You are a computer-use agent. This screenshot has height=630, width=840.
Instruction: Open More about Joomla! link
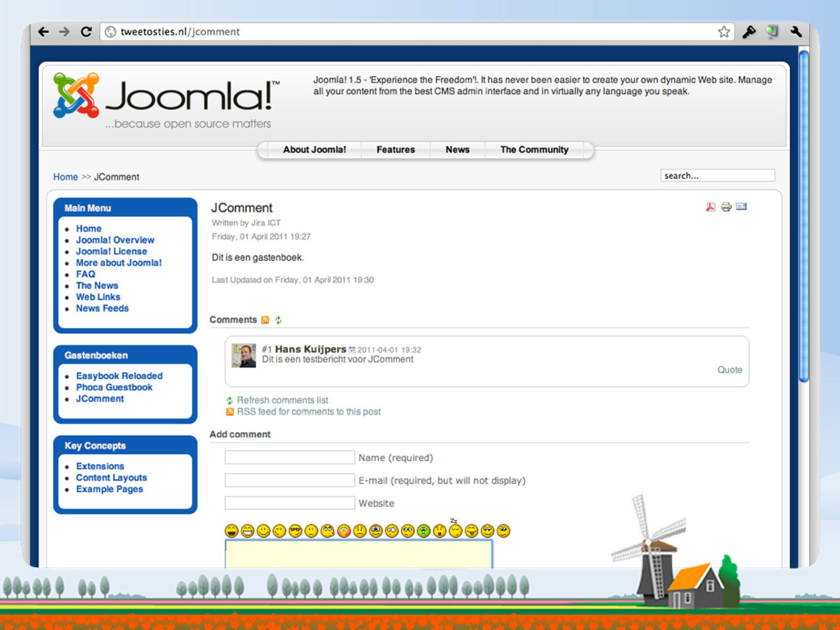(x=119, y=262)
